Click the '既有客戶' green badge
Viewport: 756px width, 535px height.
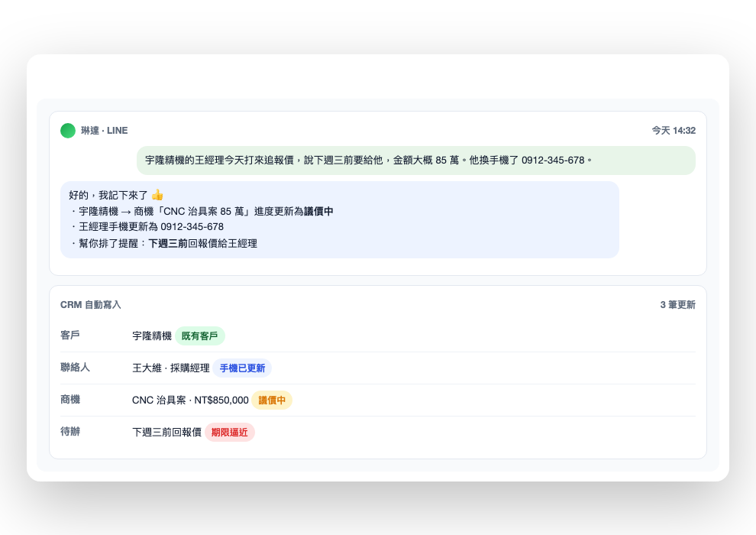tap(199, 336)
